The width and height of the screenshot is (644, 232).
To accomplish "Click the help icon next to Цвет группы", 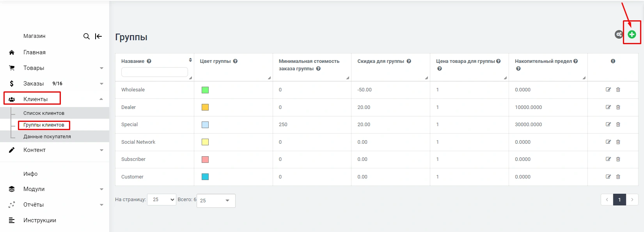I will click(x=235, y=61).
